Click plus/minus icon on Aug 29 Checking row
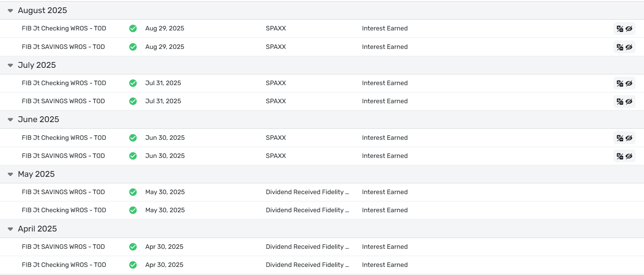 coord(620,29)
